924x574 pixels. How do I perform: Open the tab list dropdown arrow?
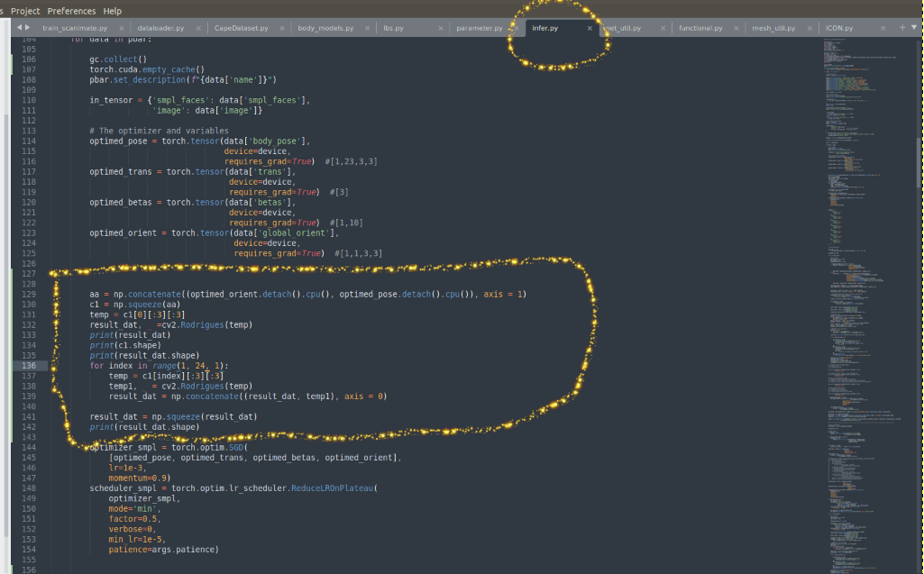[x=914, y=27]
